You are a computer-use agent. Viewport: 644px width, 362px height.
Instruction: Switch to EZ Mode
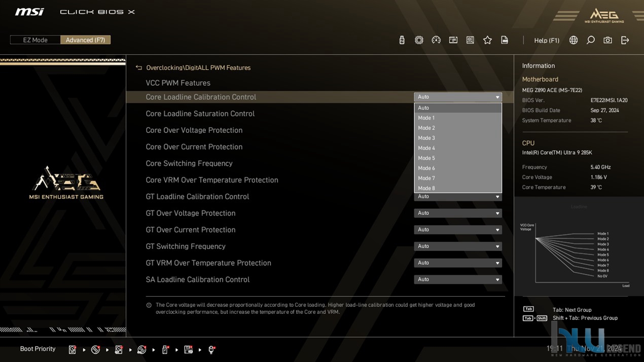pyautogui.click(x=35, y=40)
